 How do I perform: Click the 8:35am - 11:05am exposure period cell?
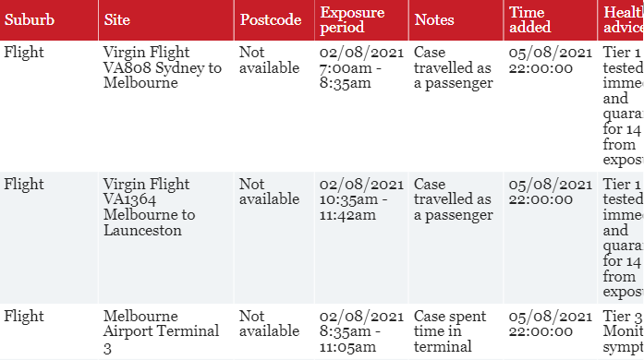361,332
